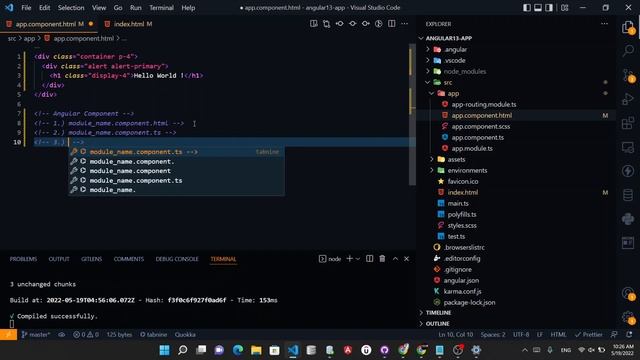Open the Search view in activity bar

(x=628, y=51)
